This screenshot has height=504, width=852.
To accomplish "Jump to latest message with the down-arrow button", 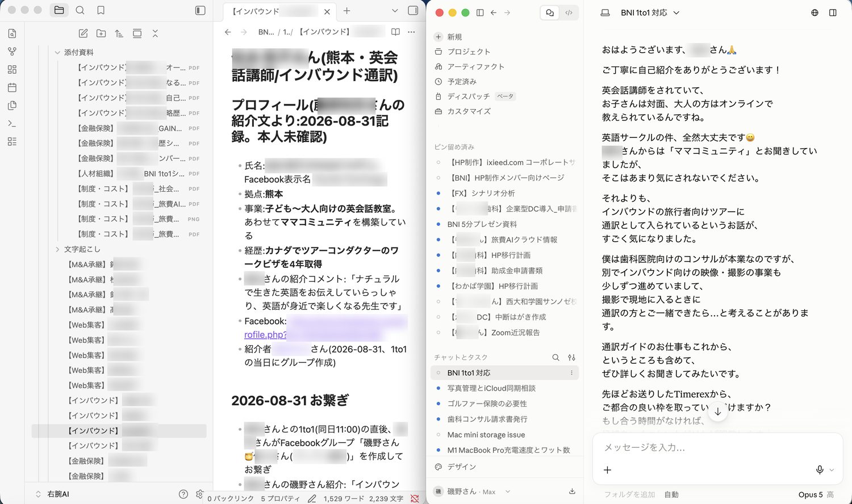I will (718, 411).
